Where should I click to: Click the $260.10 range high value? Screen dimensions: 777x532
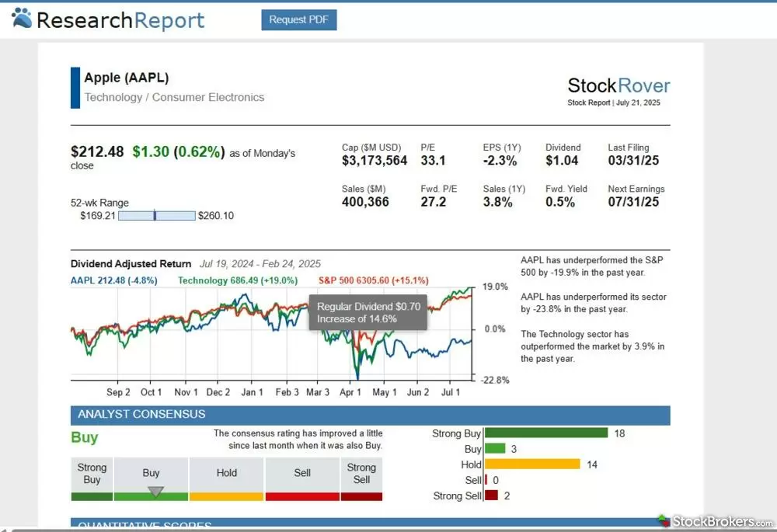point(215,215)
